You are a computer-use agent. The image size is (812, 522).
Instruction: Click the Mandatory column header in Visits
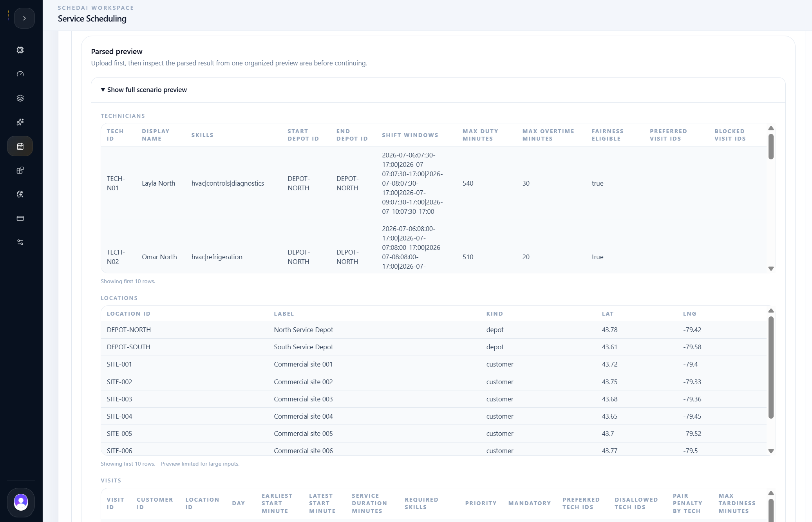(x=530, y=503)
